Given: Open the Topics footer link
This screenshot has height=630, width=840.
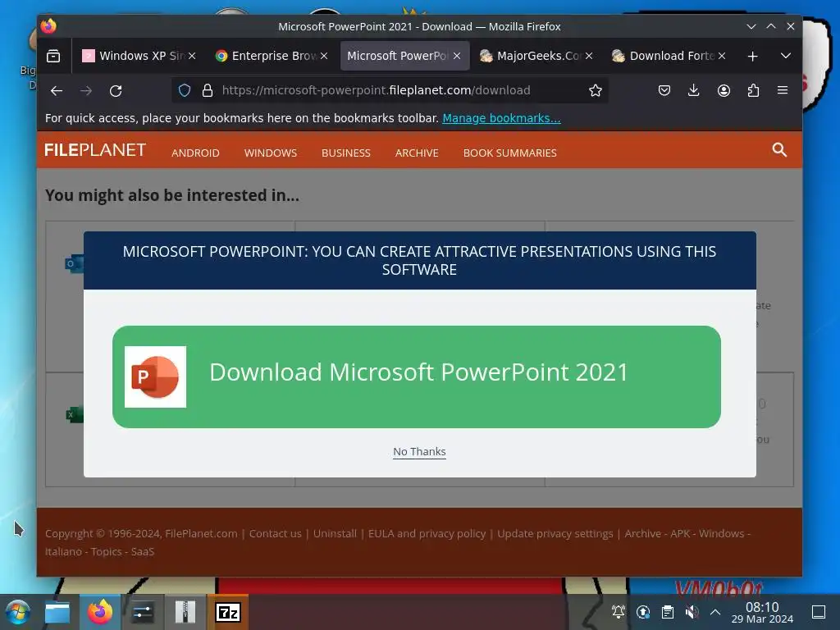Looking at the screenshot, I should click(x=106, y=552).
